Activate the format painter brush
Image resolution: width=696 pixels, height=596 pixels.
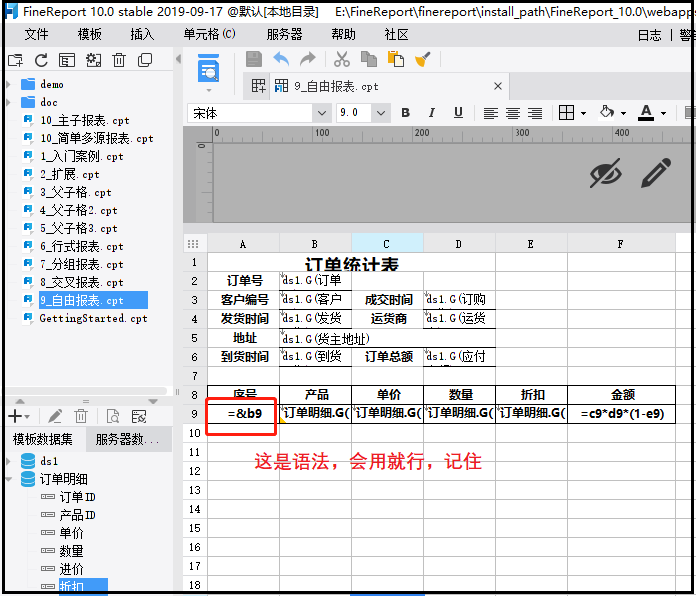point(423,59)
